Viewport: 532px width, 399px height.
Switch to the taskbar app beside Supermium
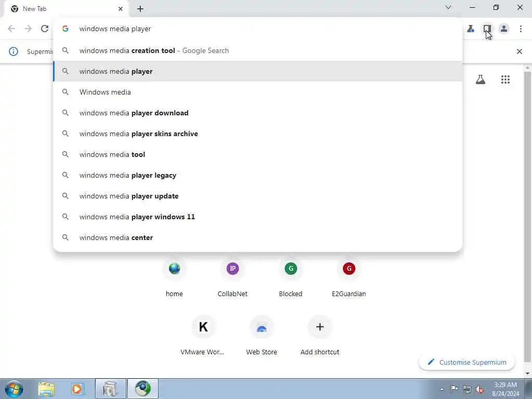(x=110, y=389)
